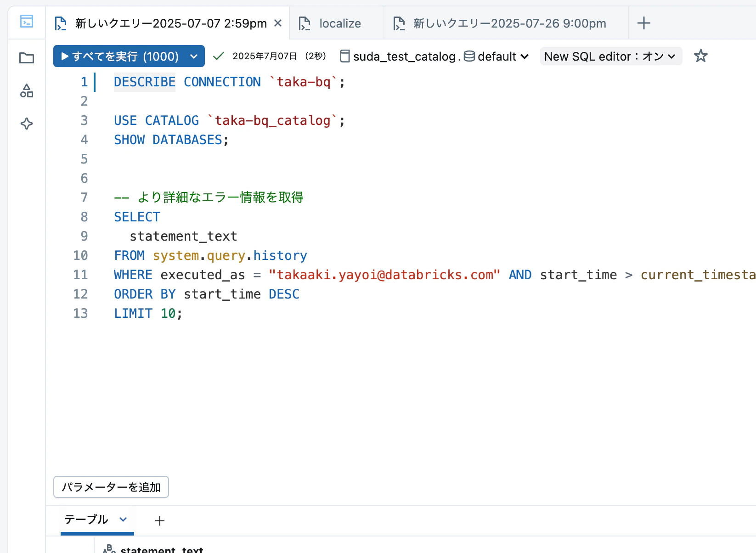Click line number 13 in the gutter
Screen dimensions: 756x553
pos(80,313)
